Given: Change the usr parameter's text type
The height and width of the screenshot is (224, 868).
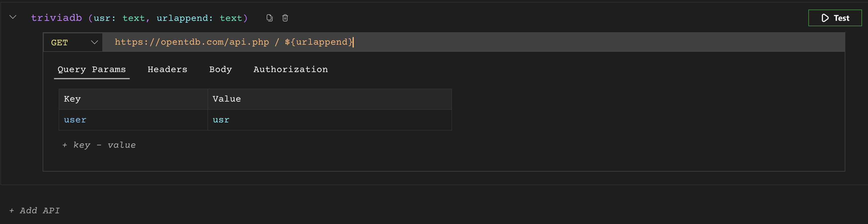Looking at the screenshot, I should [133, 18].
